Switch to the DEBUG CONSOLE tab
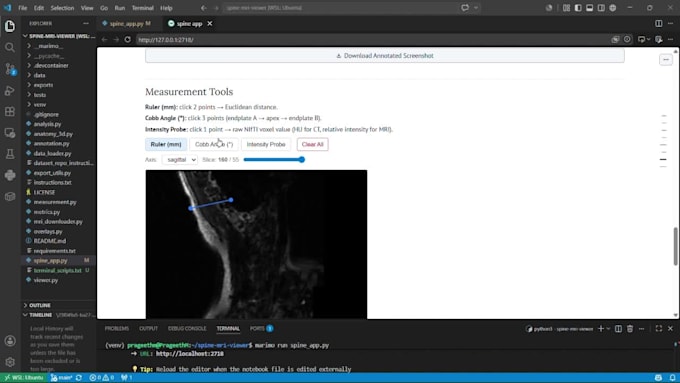This screenshot has height=383, width=680. [x=187, y=329]
